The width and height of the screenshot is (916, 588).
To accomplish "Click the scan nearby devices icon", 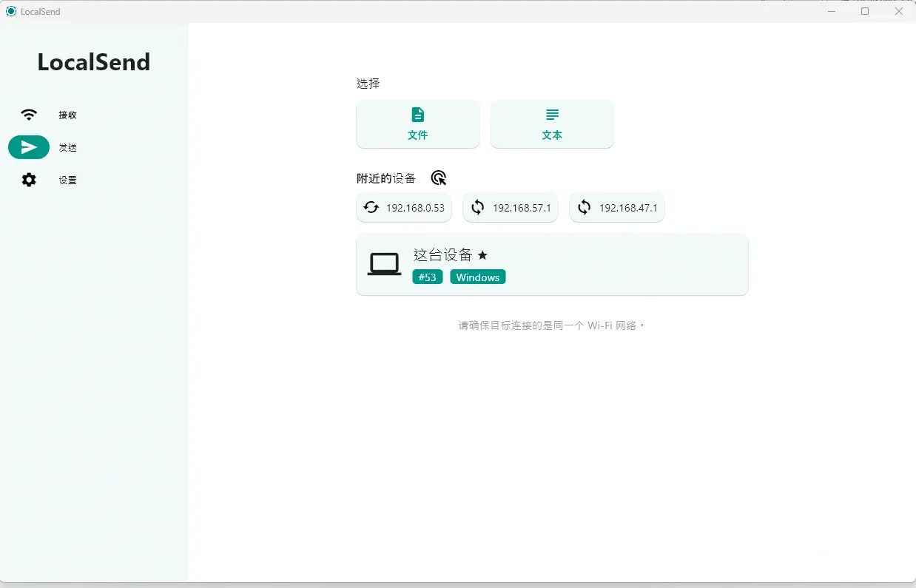I will (x=438, y=178).
